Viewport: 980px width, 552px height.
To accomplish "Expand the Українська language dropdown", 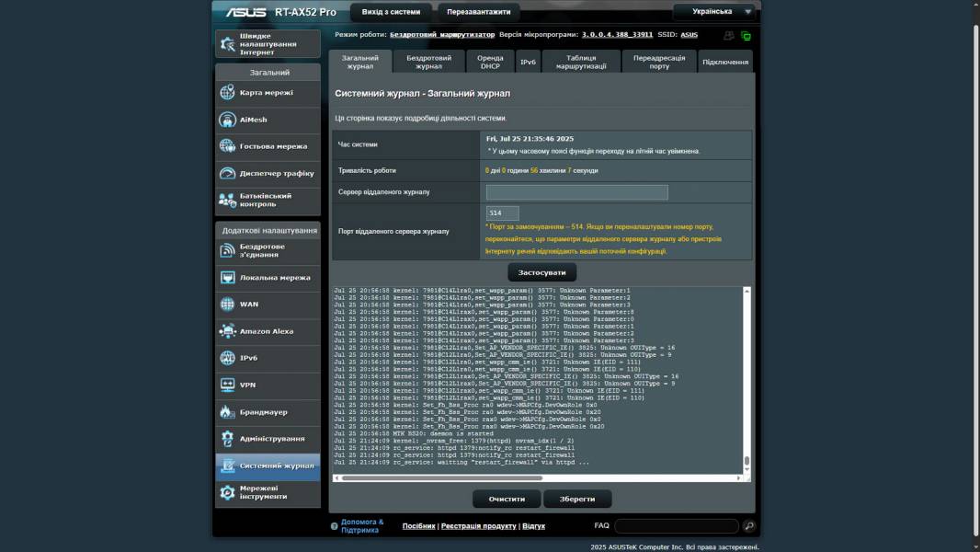I will pyautogui.click(x=714, y=12).
